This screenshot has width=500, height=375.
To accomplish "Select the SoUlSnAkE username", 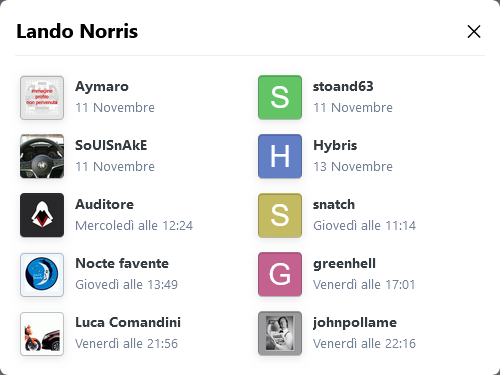I will pos(111,145).
